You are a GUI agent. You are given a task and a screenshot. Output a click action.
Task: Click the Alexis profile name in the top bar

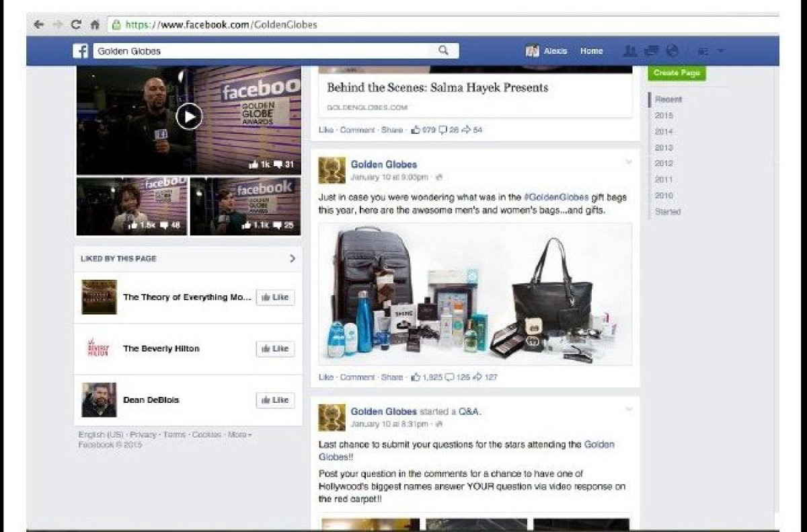pos(555,51)
